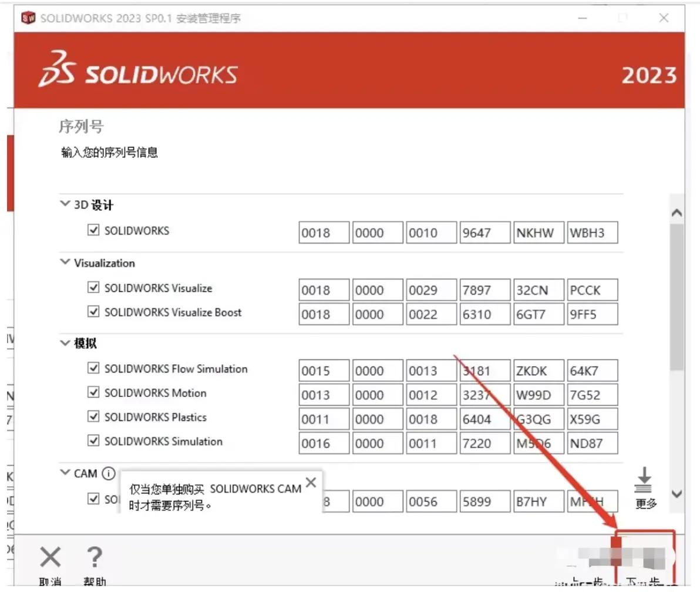Click Visualize serial field containing PCCK
This screenshot has height=599, width=700.
[593, 290]
